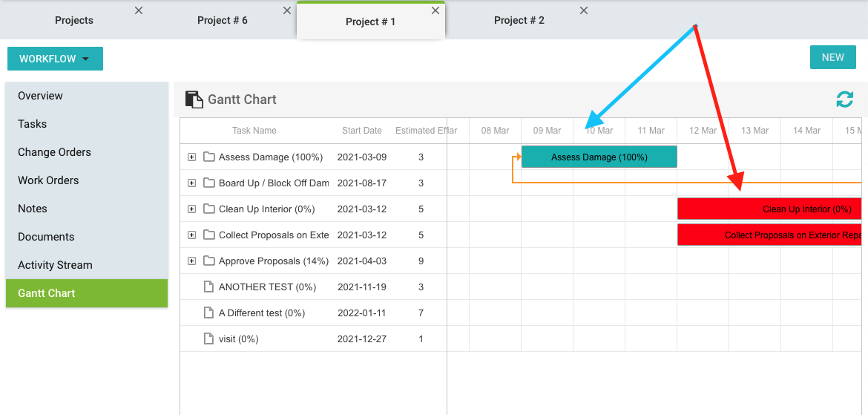Click the A Different test (0%) task name
The height and width of the screenshot is (415, 868).
pos(262,313)
